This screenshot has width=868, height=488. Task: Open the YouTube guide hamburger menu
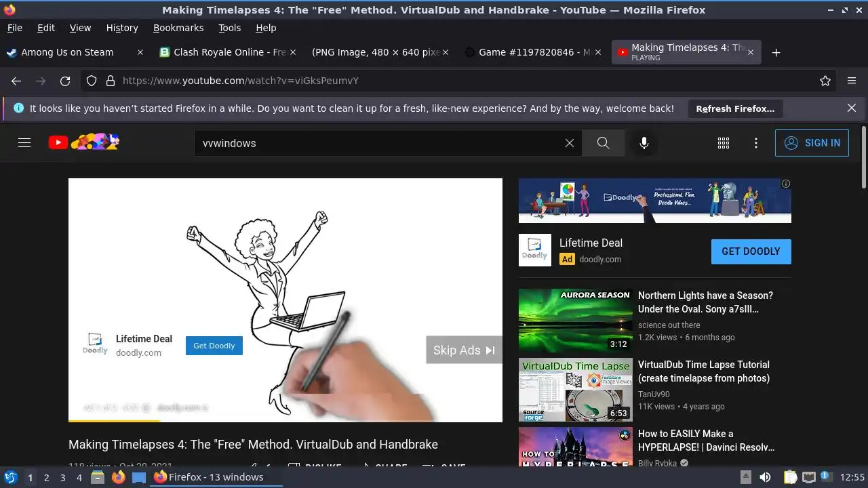tap(24, 143)
